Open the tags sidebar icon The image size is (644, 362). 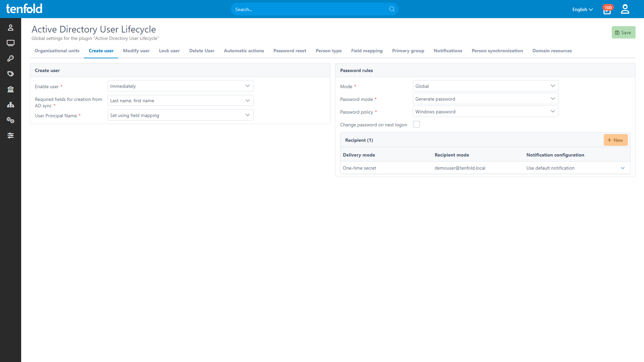tap(10, 74)
